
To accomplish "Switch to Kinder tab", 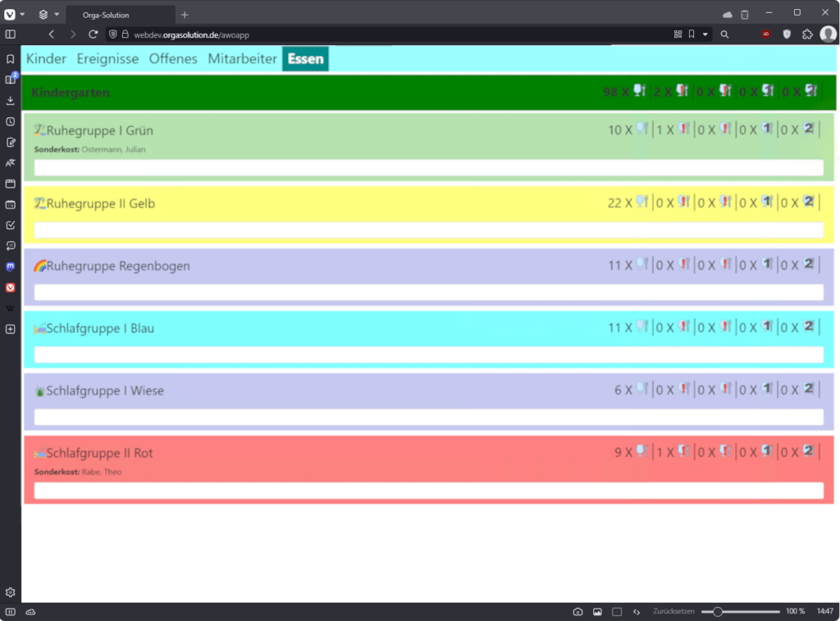I will pos(46,58).
